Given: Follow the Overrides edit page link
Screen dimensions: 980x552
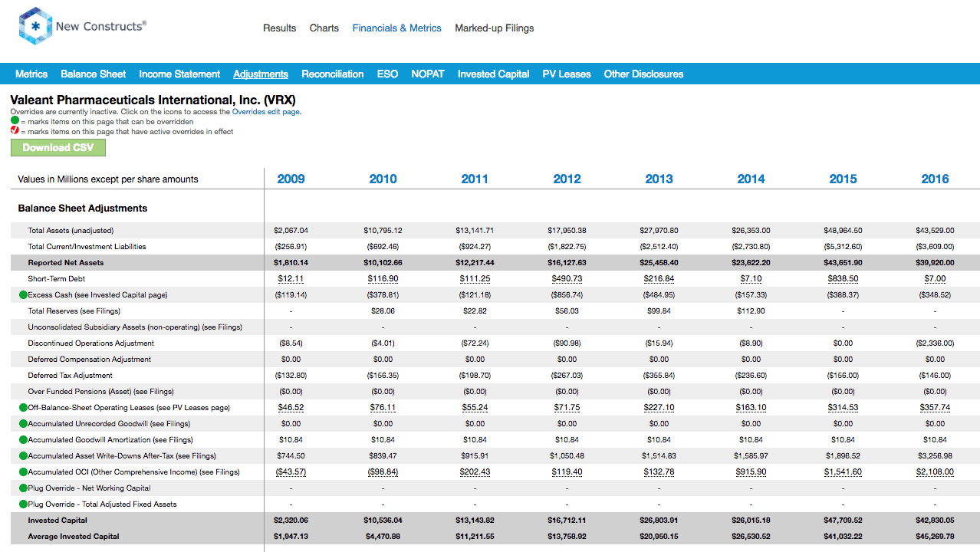Looking at the screenshot, I should pos(266,112).
